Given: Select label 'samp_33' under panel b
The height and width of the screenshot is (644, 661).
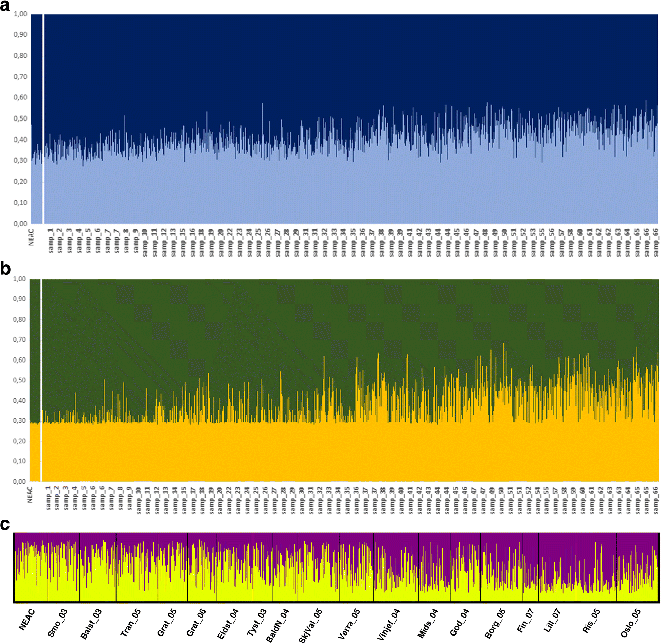Looking at the screenshot, I should pyautogui.click(x=329, y=500).
